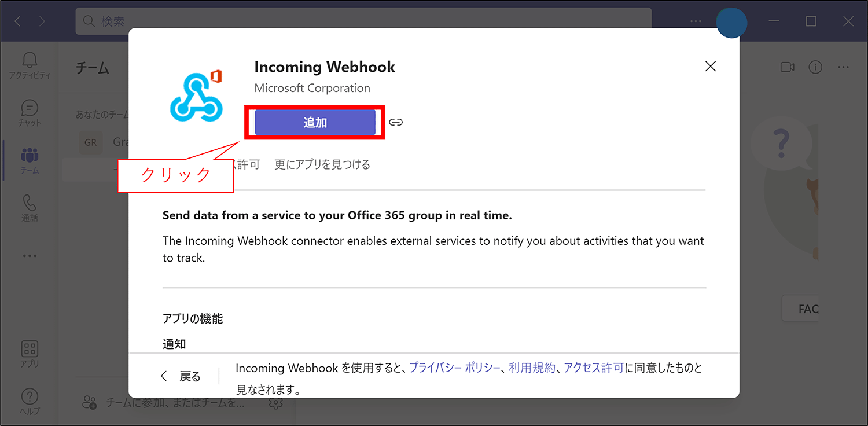Screen dimensions: 868x426
Task: Click チームに参加、またはチームを... join team link
Action: pyautogui.click(x=164, y=402)
